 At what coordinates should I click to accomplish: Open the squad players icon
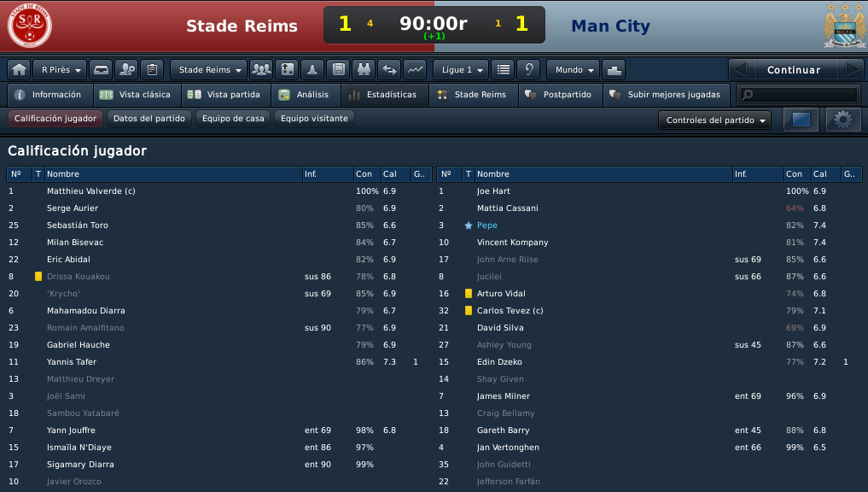pos(261,70)
